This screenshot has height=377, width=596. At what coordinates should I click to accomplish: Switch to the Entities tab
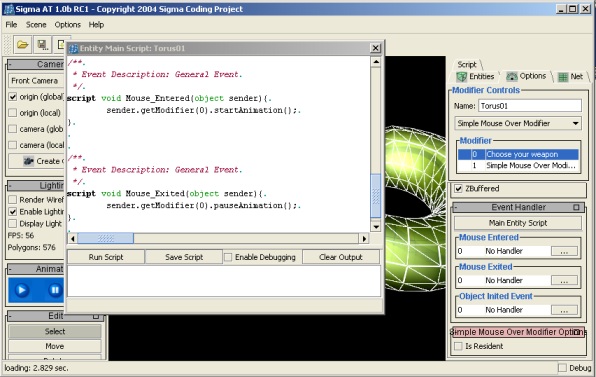point(476,77)
